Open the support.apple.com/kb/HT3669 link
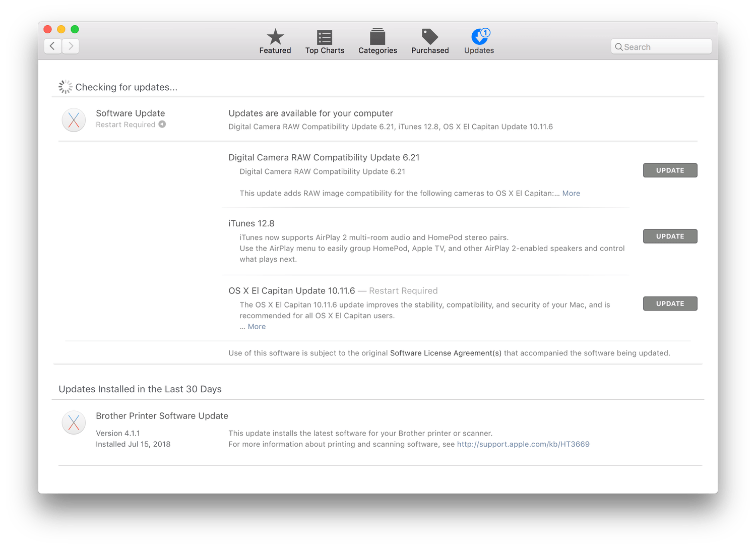This screenshot has width=756, height=548. tap(523, 444)
